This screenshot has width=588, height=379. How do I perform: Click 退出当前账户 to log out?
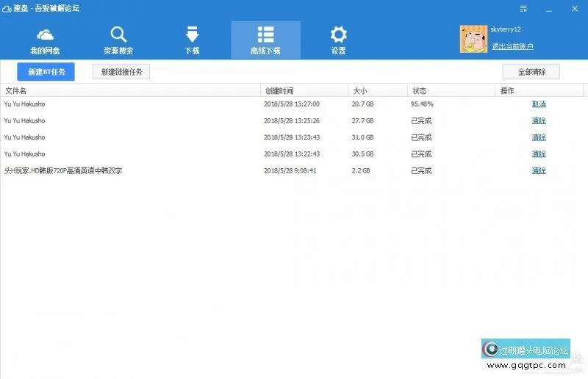tap(512, 46)
